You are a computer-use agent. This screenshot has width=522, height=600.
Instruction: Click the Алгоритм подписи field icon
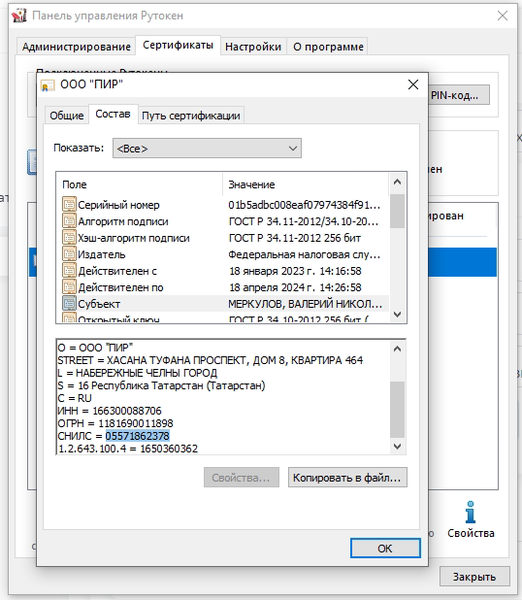pyautogui.click(x=69, y=221)
